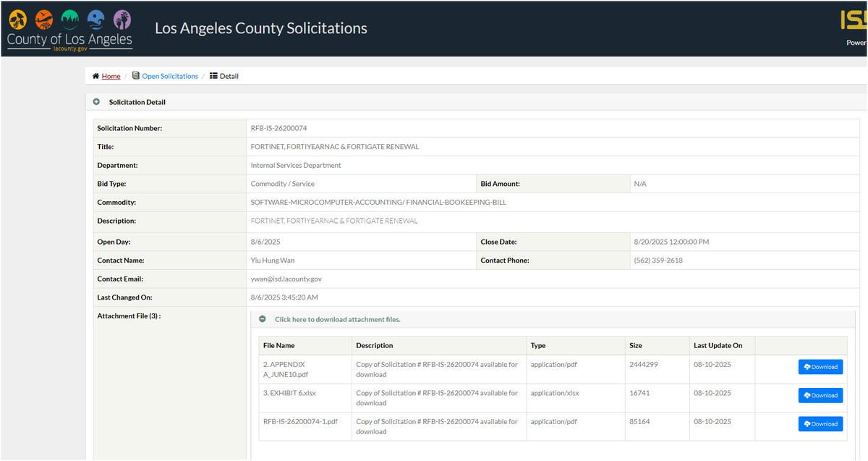
Task: Download the APPENDIX A_JUNE10.pdf file
Action: tap(820, 367)
